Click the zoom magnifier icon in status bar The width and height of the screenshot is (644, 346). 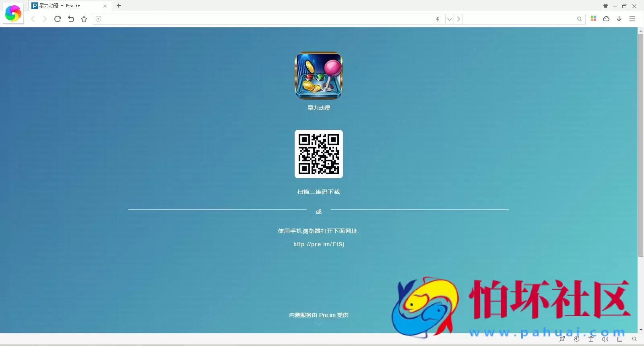[634, 339]
